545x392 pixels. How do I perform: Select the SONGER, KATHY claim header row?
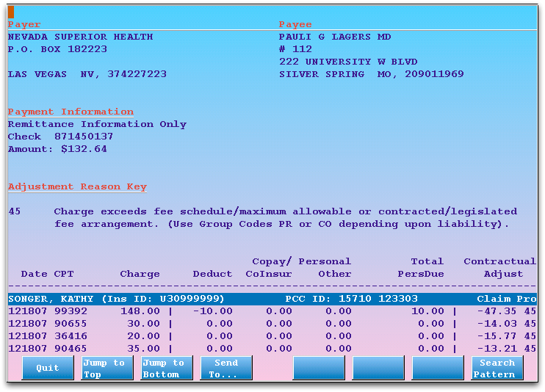(x=272, y=299)
